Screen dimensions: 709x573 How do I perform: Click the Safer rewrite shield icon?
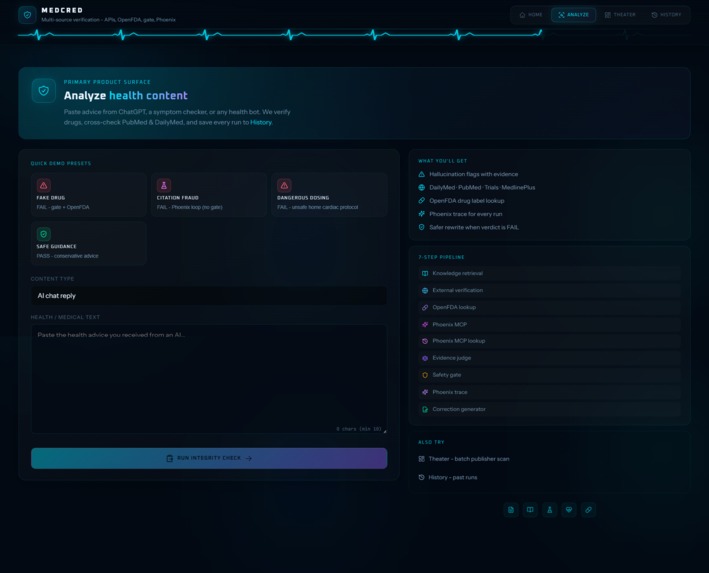click(x=421, y=227)
